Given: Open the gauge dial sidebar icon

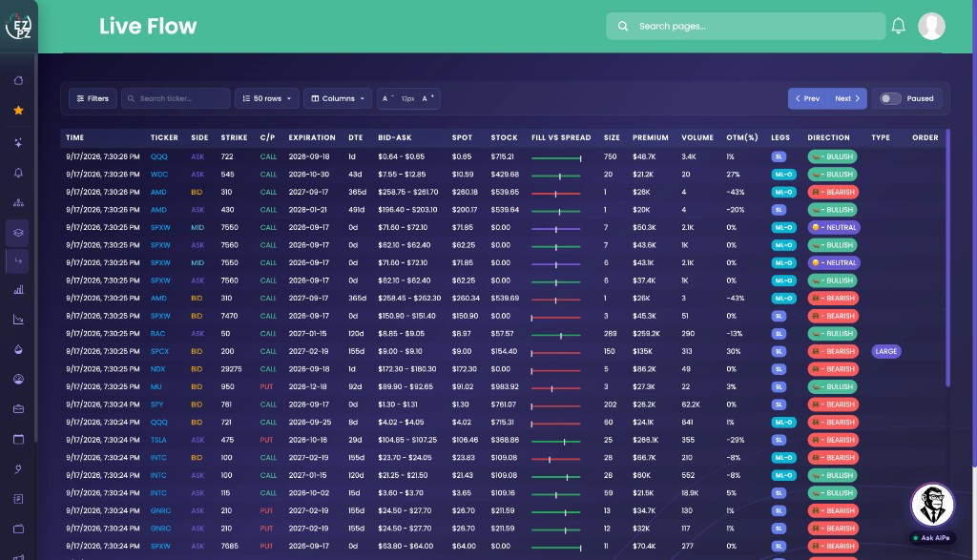Looking at the screenshot, I should pyautogui.click(x=19, y=380).
